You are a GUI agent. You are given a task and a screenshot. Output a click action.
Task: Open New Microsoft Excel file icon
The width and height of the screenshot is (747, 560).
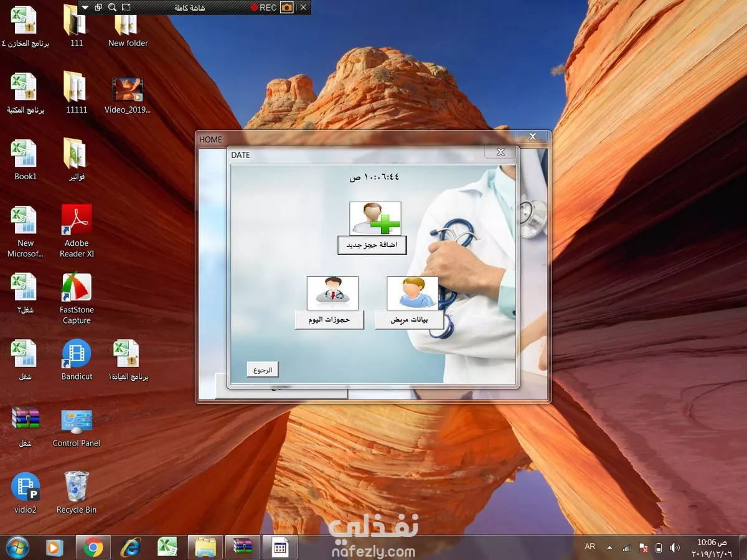[26, 231]
